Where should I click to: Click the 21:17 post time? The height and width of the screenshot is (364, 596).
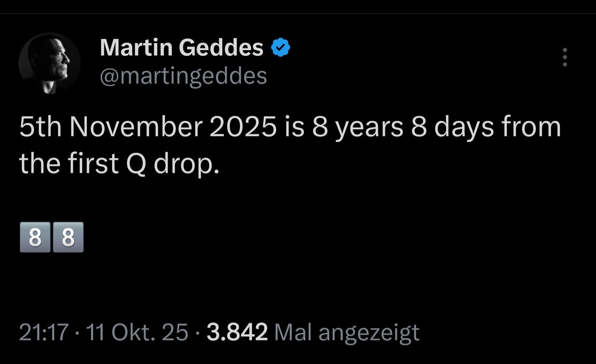(x=44, y=332)
